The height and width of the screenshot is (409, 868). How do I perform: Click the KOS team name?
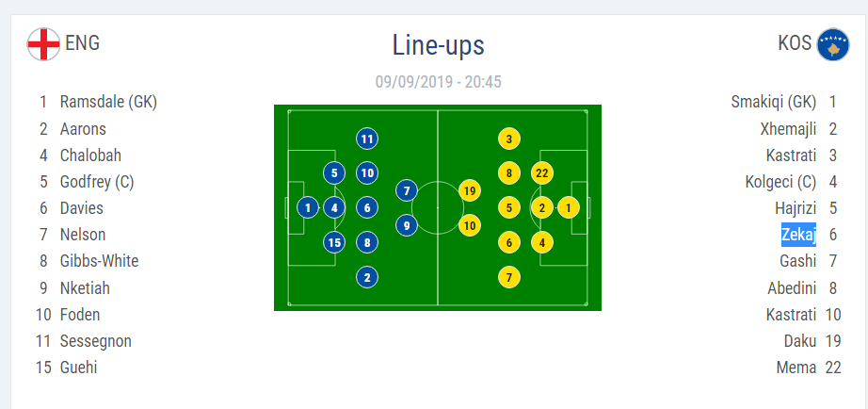point(795,43)
